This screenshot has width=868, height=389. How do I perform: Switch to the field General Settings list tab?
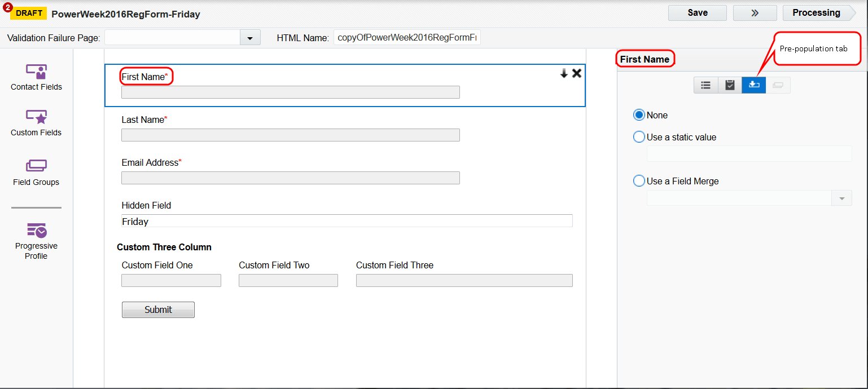[x=705, y=85]
